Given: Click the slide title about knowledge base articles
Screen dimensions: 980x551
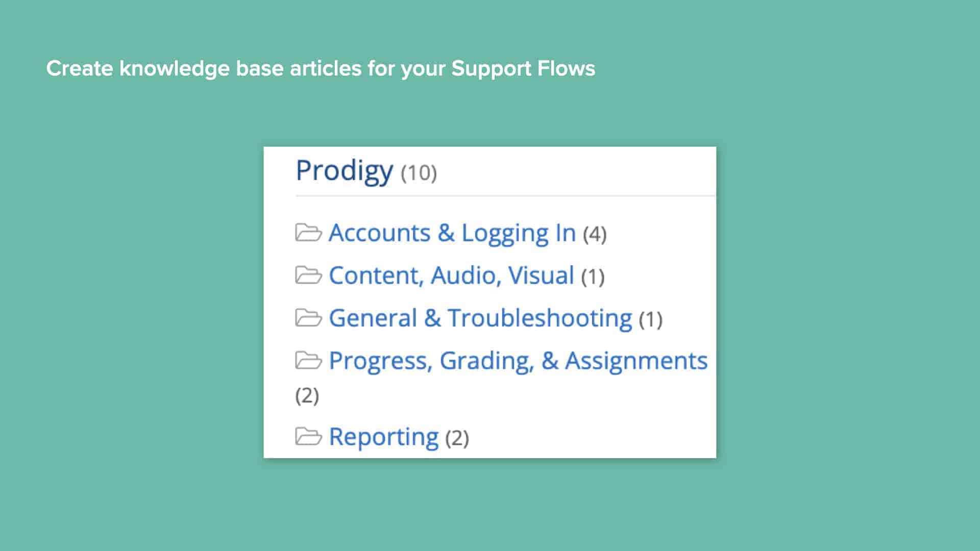Looking at the screenshot, I should tap(321, 68).
